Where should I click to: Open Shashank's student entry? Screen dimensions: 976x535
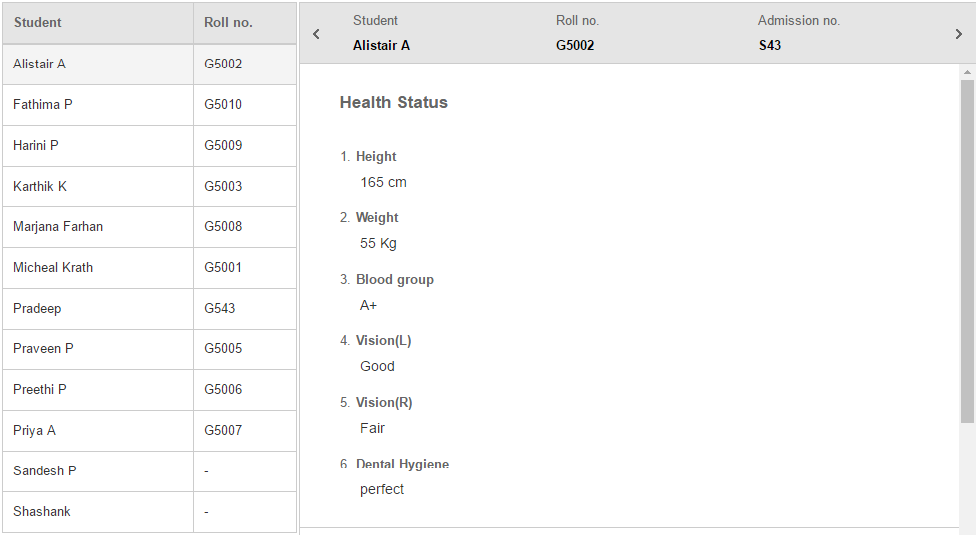[x=42, y=512]
